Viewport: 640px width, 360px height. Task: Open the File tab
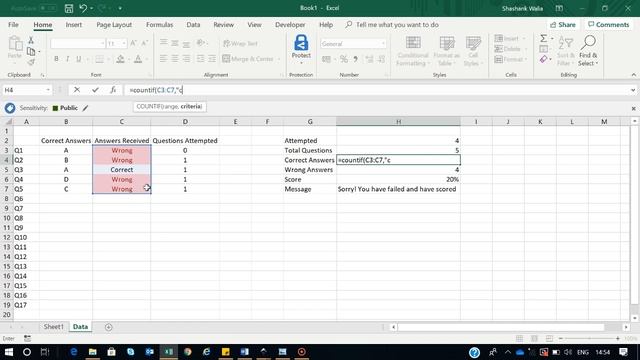pyautogui.click(x=13, y=25)
